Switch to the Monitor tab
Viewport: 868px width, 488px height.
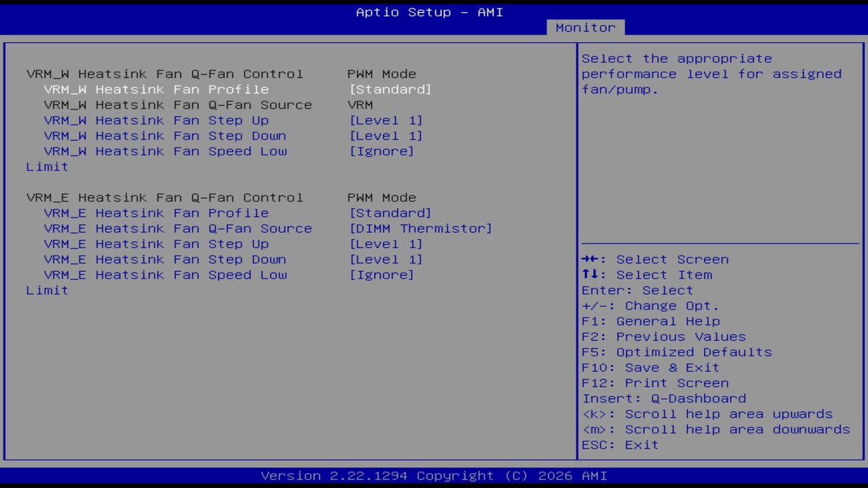coord(585,27)
